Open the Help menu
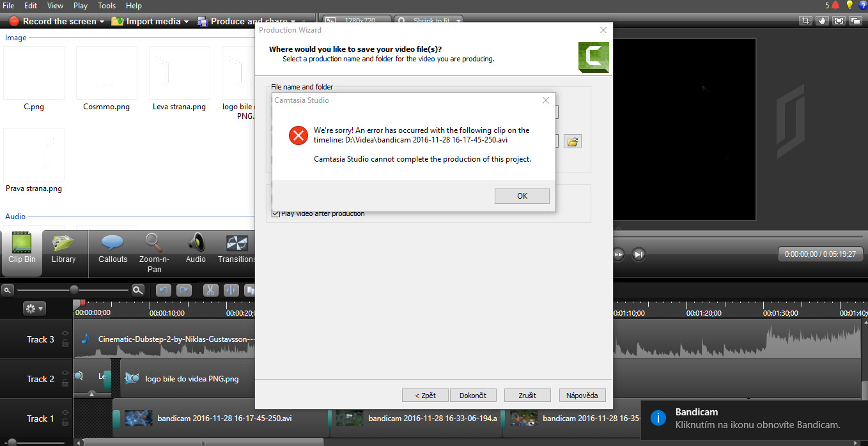 coord(134,5)
